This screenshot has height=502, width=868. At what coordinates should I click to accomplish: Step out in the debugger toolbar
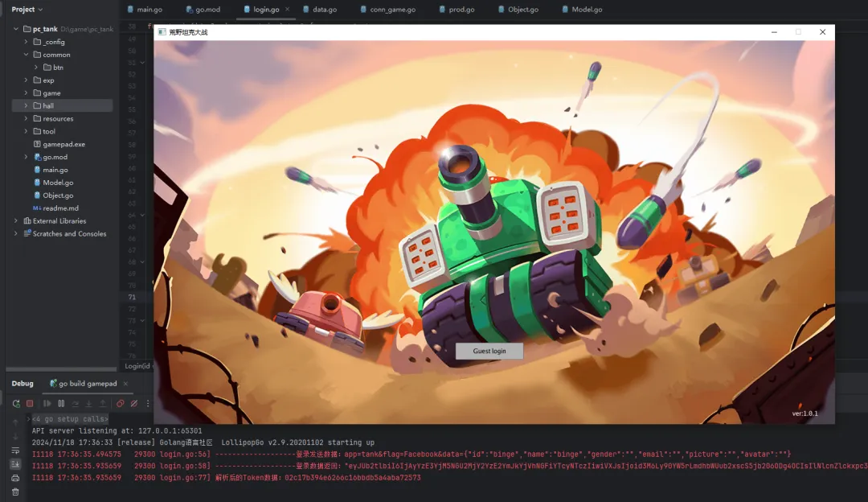coord(102,403)
